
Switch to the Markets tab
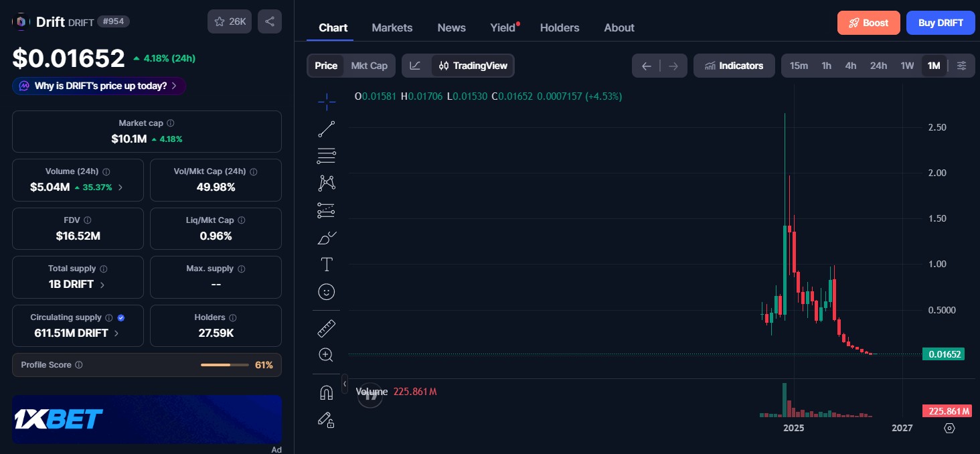pyautogui.click(x=392, y=27)
